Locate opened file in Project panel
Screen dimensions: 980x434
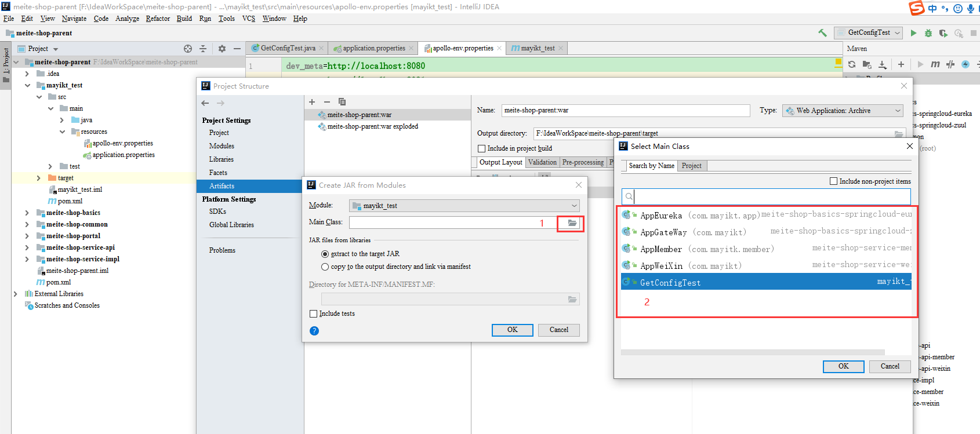pos(188,49)
